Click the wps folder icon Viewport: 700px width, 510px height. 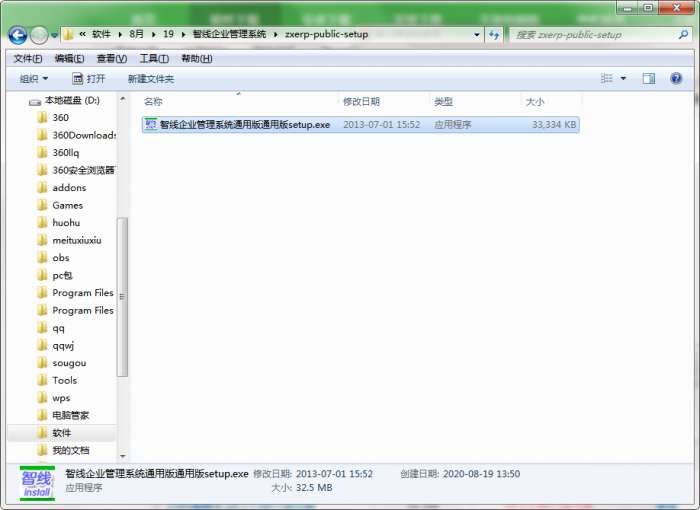click(x=42, y=397)
